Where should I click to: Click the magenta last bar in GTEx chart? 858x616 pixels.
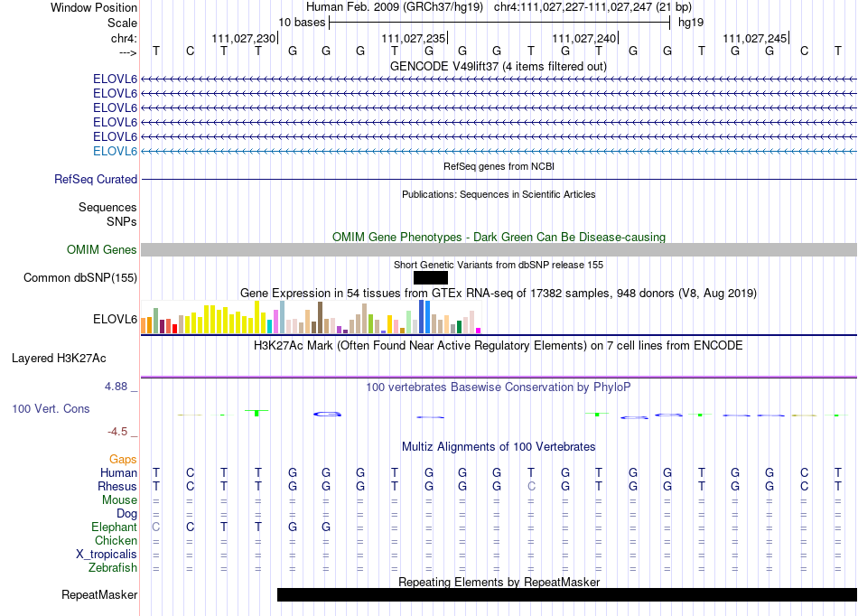[479, 331]
